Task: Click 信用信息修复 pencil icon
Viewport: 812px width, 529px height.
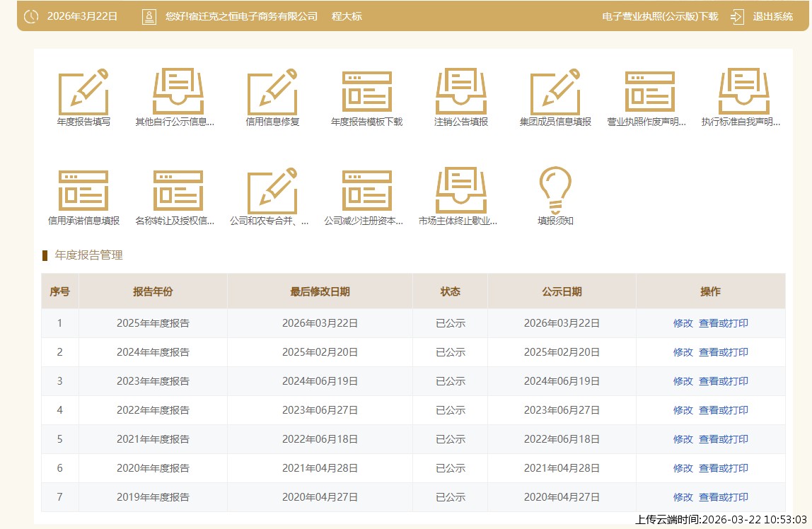Action: coord(272,92)
